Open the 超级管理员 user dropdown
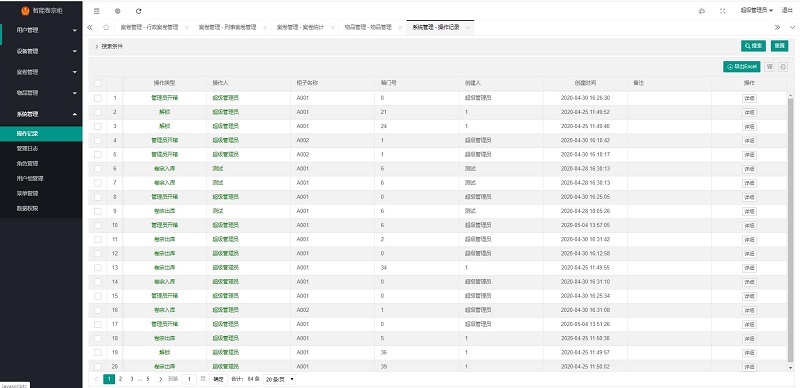 tap(757, 11)
